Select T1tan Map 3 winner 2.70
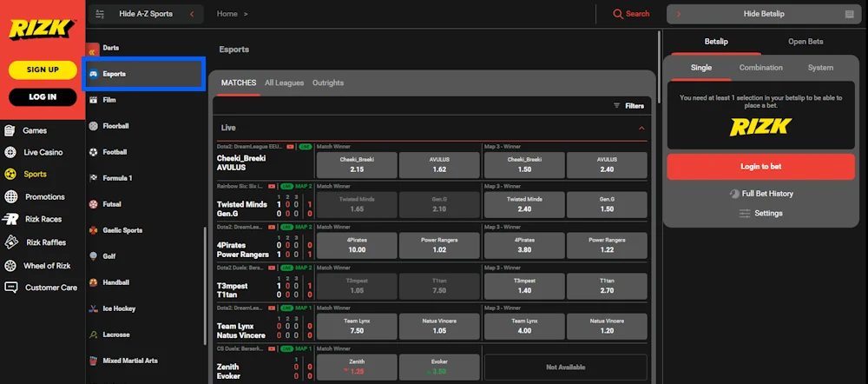 607,286
